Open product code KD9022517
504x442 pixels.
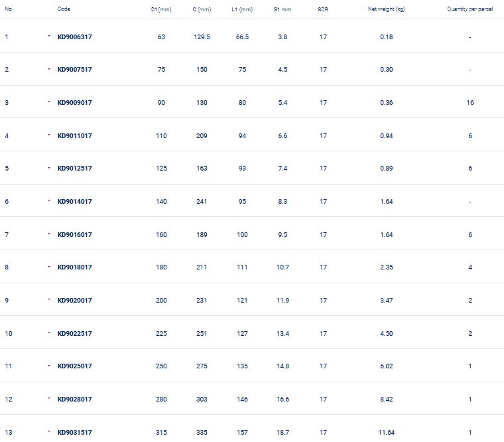coord(74,334)
